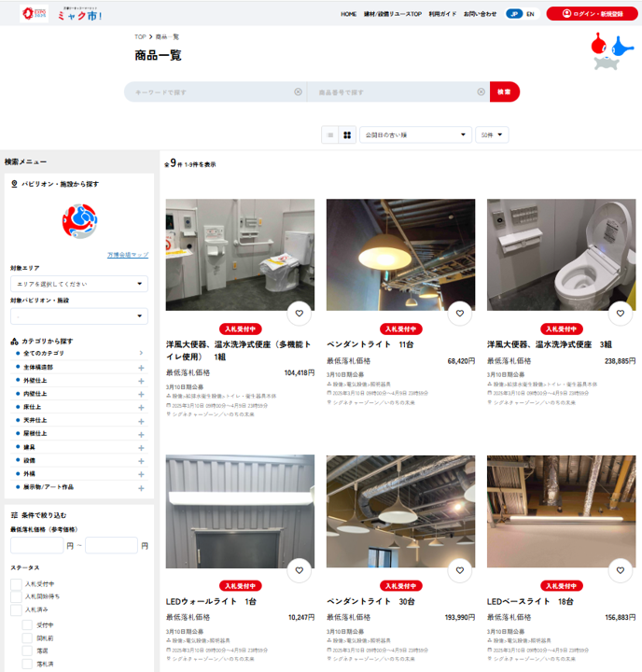Viewport: 642px width, 672px height.
Task: Check the 落札済 sub-status checkbox
Action: 27,664
